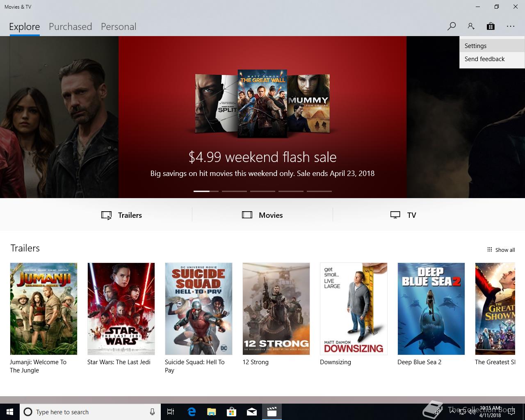Open Star Wars: The Last Jedi poster

click(x=121, y=309)
